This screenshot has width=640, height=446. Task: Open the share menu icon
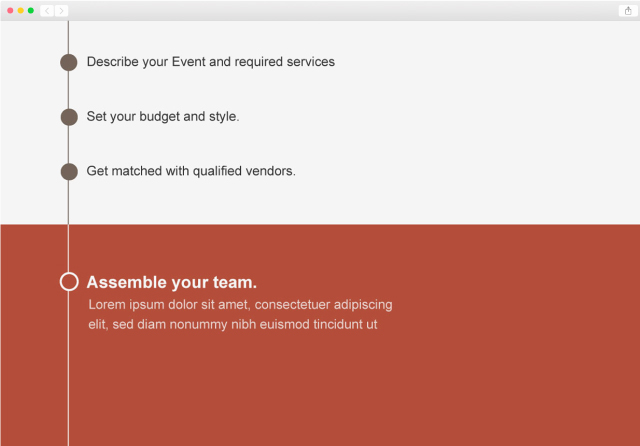626,10
